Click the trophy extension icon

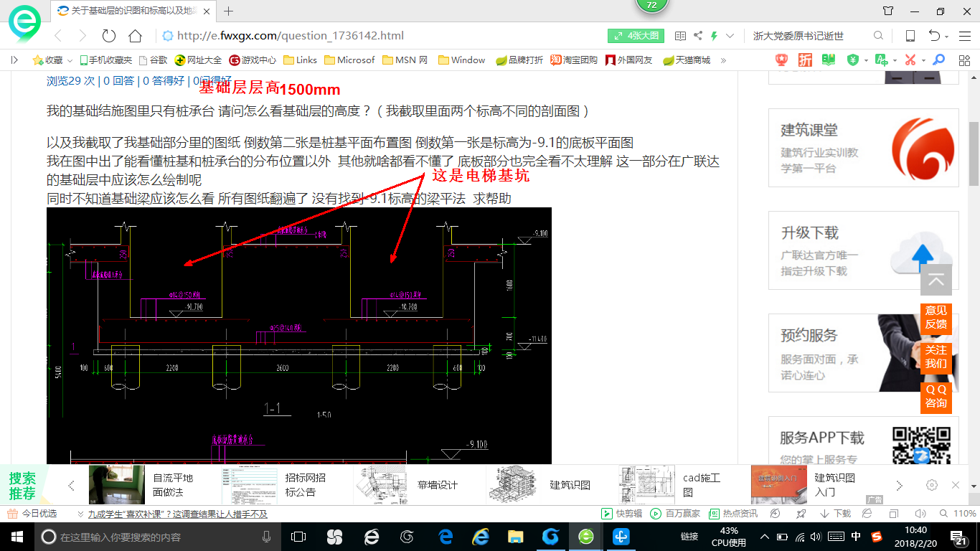782,60
